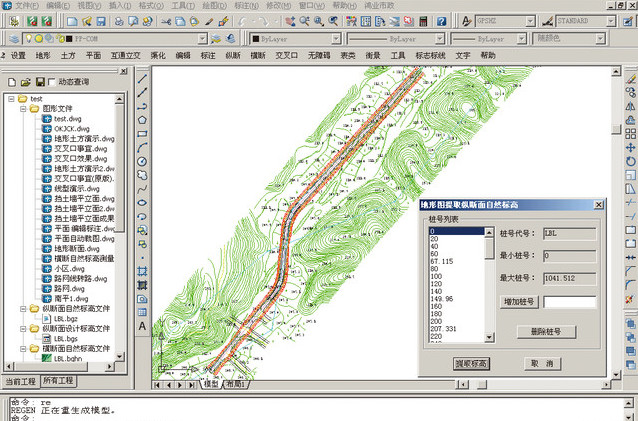Click the Match Properties brush icon
This screenshot has width=638, height=421.
209,21
